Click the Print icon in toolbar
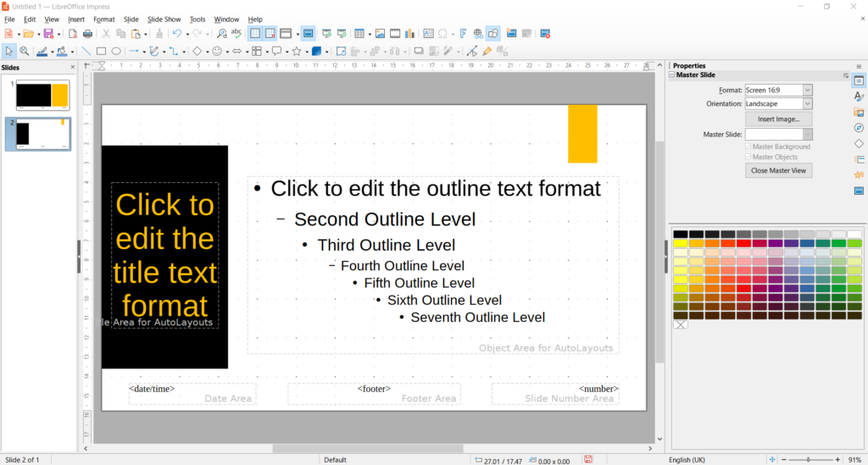868x465 pixels. pyautogui.click(x=87, y=34)
